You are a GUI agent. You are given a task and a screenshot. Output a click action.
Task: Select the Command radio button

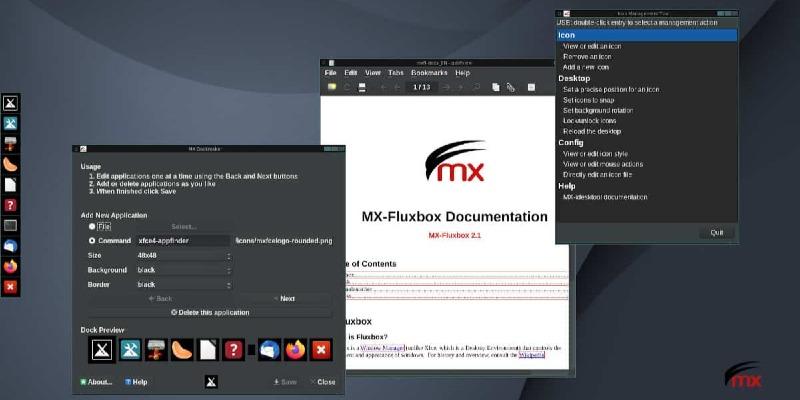coord(93,240)
